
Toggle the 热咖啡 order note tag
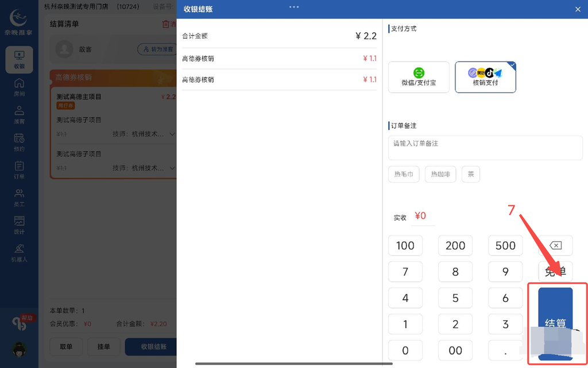click(x=440, y=174)
